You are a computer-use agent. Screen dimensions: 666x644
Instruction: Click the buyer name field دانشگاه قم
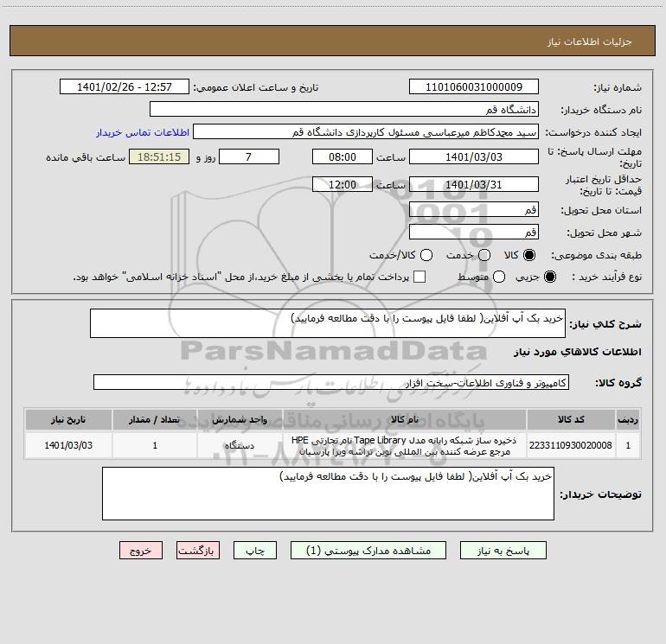click(344, 110)
